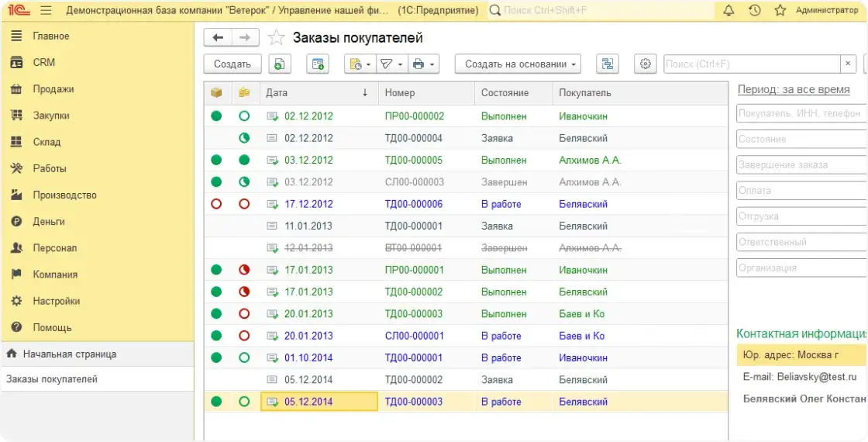Click Производство factory icon
This screenshot has height=442, width=868.
[16, 195]
